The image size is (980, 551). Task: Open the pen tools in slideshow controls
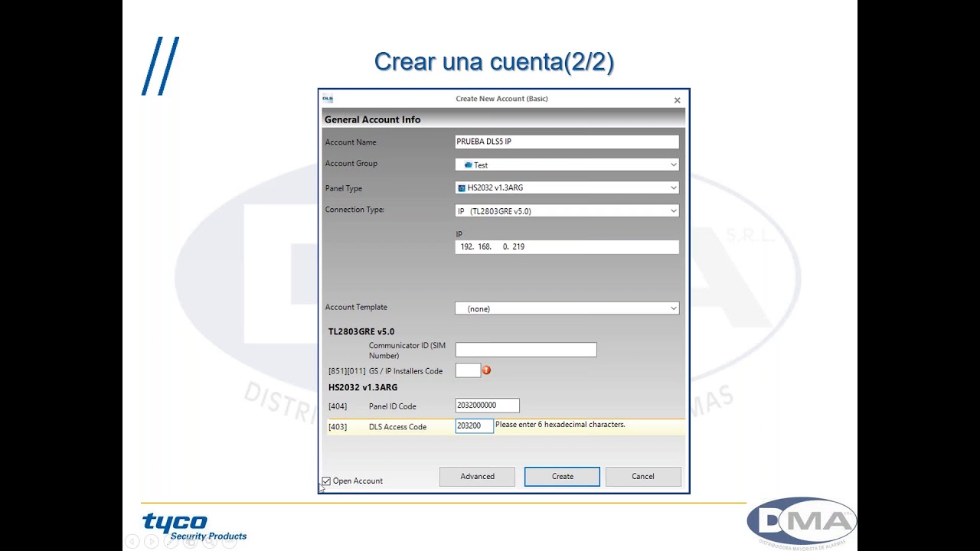pos(171,542)
